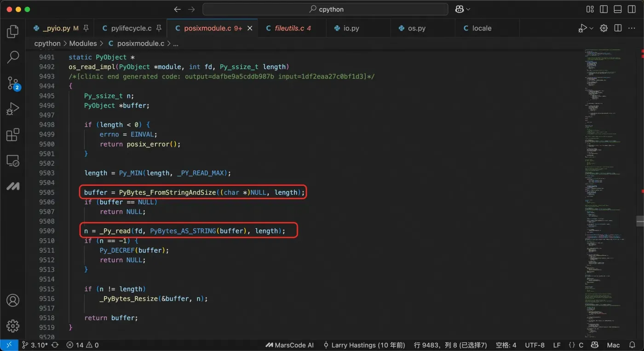
Task: Expand the breadcrumb ellipsis symbol
Action: click(x=175, y=44)
